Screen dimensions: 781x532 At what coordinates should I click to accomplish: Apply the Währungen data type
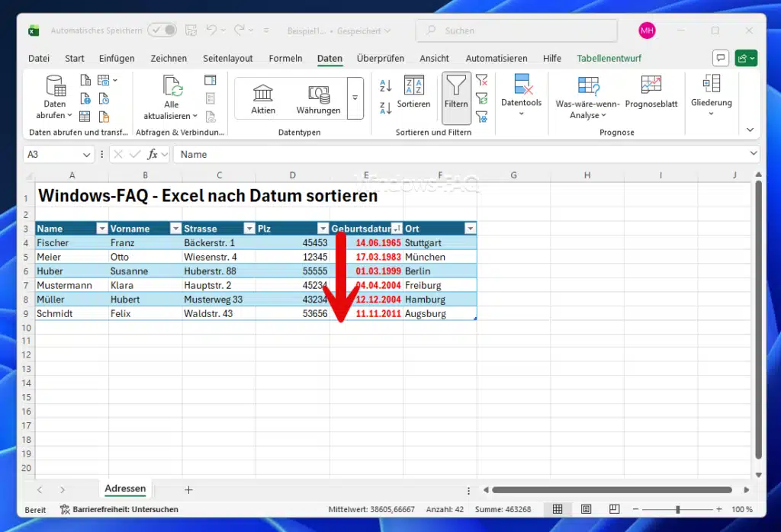point(320,98)
